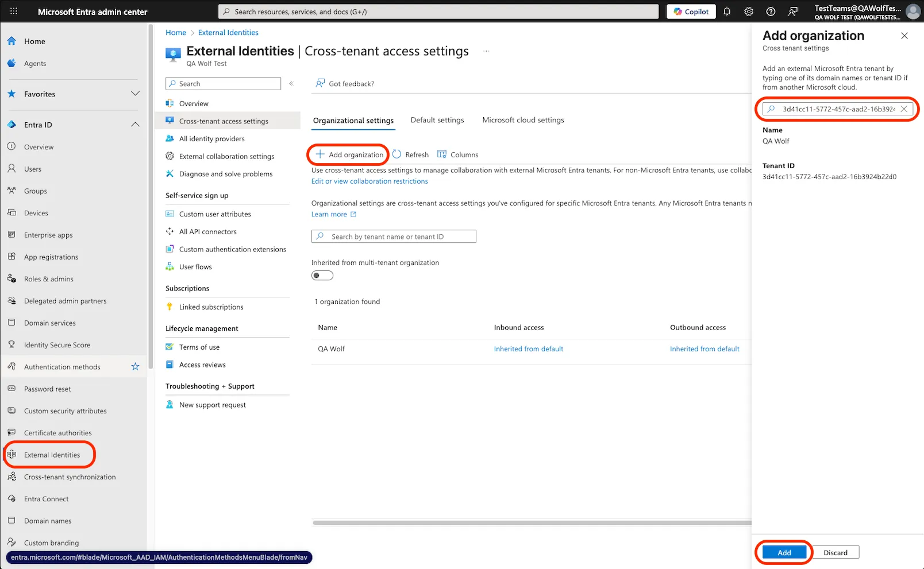Viewport: 924px width, 569px height.
Task: Open Domain services
Action: (50, 323)
